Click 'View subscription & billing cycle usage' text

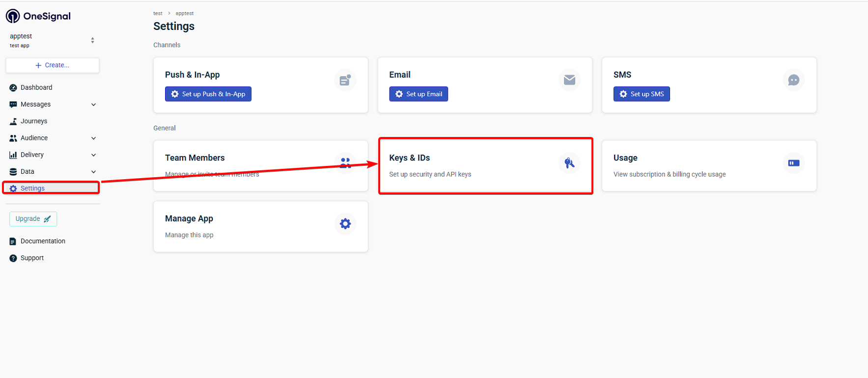point(670,174)
